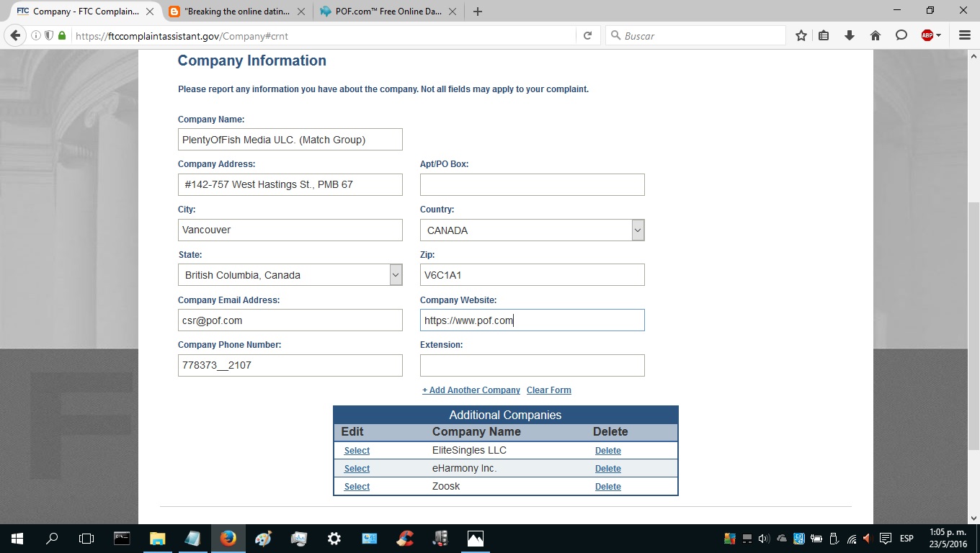The image size is (980, 553).
Task: Reload the current page
Action: pyautogui.click(x=588, y=36)
